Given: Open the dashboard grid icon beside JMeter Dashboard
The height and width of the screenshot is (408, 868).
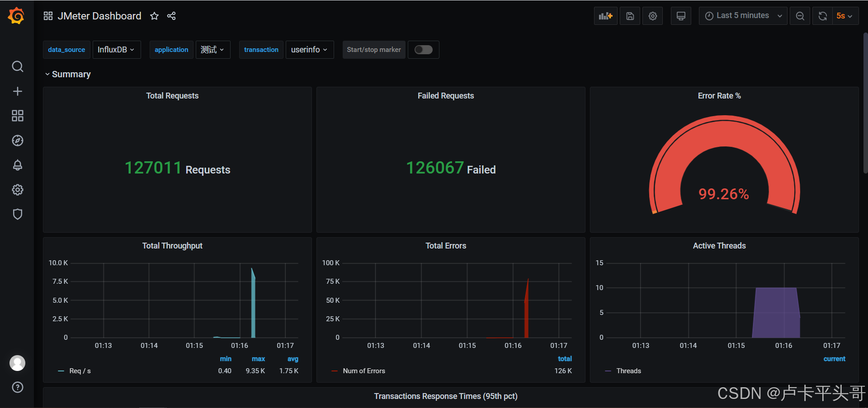Looking at the screenshot, I should point(48,16).
